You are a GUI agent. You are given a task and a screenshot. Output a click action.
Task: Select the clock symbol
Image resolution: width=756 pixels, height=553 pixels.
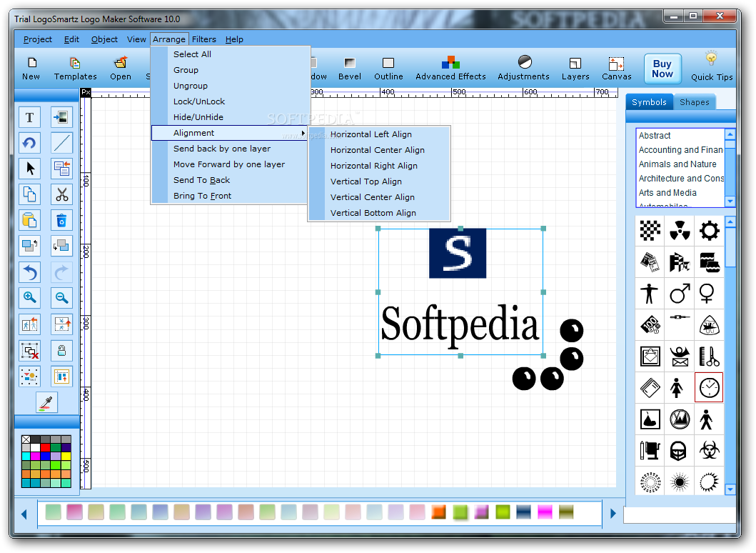point(709,387)
